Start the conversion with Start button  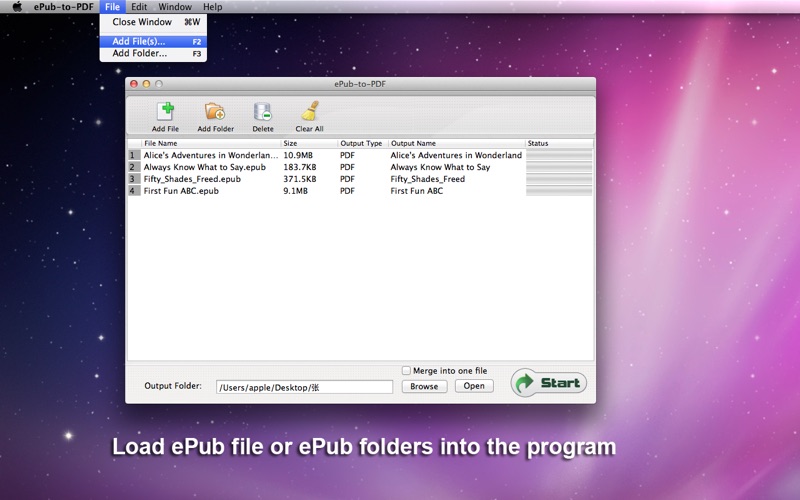pyautogui.click(x=548, y=383)
